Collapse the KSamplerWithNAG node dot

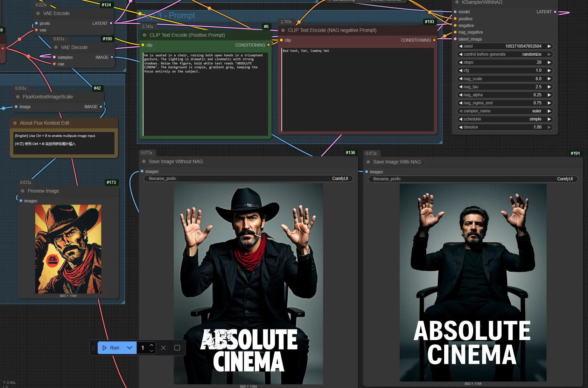tap(457, 2)
